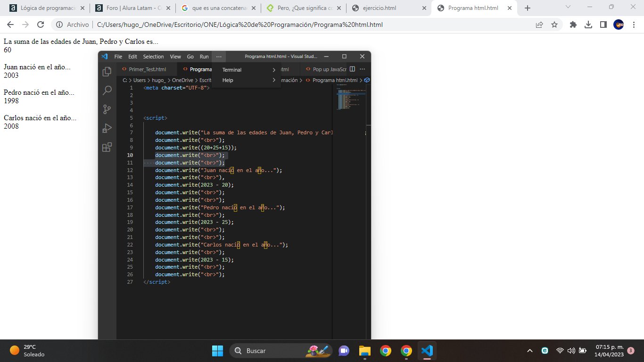Click the opening <script> tag line
The image size is (644, 362).
[x=155, y=118]
